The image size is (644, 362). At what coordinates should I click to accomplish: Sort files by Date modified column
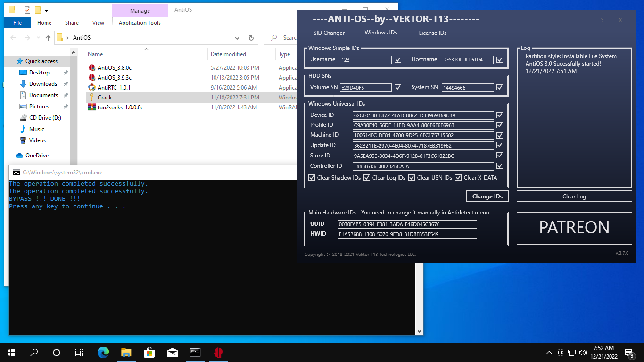[x=228, y=54]
